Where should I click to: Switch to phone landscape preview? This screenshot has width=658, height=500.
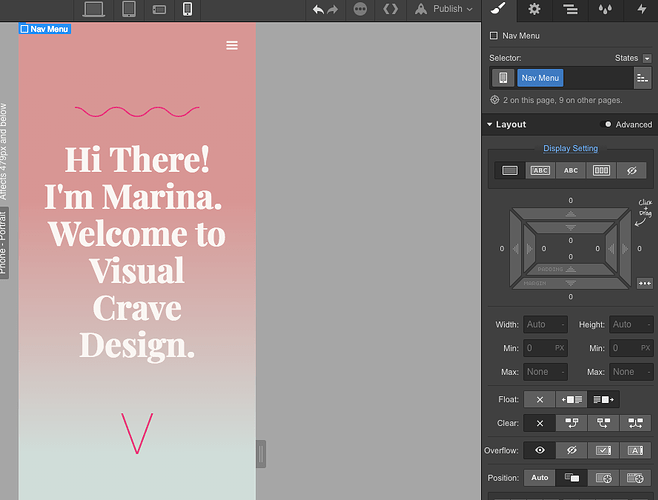(159, 10)
